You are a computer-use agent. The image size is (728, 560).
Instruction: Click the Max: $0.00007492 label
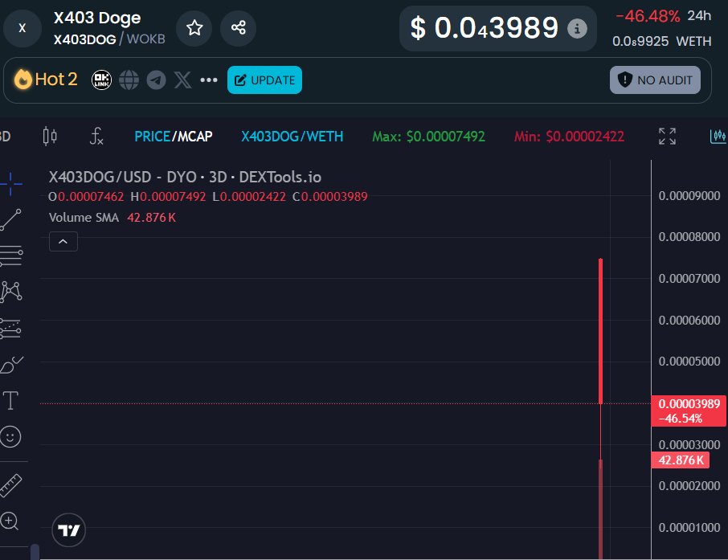pyautogui.click(x=428, y=137)
